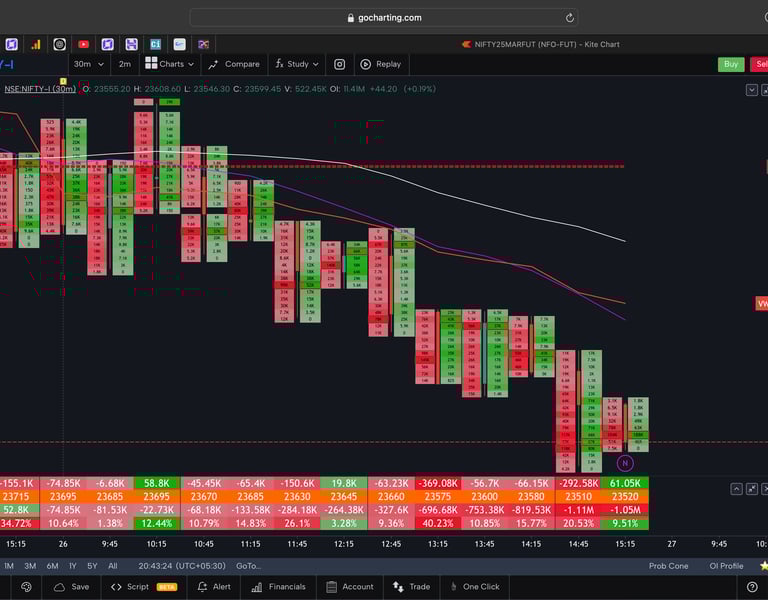Click the Kite tab favicon
This screenshot has width=768, height=600.
tap(467, 45)
